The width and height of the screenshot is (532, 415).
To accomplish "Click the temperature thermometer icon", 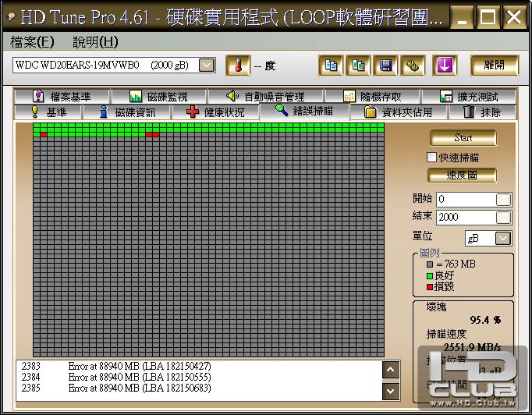I will coord(238,66).
